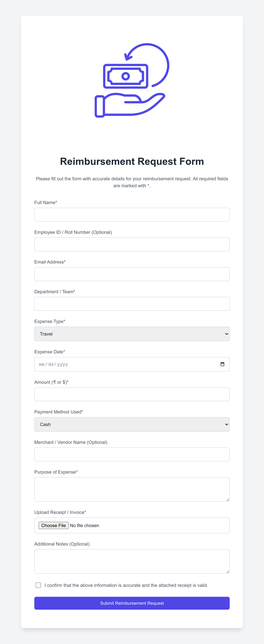Expand the Expense Type chevron arrow
This screenshot has height=644, width=264.
[226, 334]
